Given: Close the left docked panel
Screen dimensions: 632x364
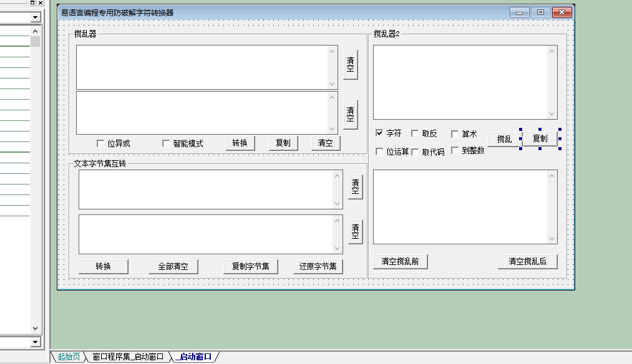Looking at the screenshot, I should click(x=41, y=2).
